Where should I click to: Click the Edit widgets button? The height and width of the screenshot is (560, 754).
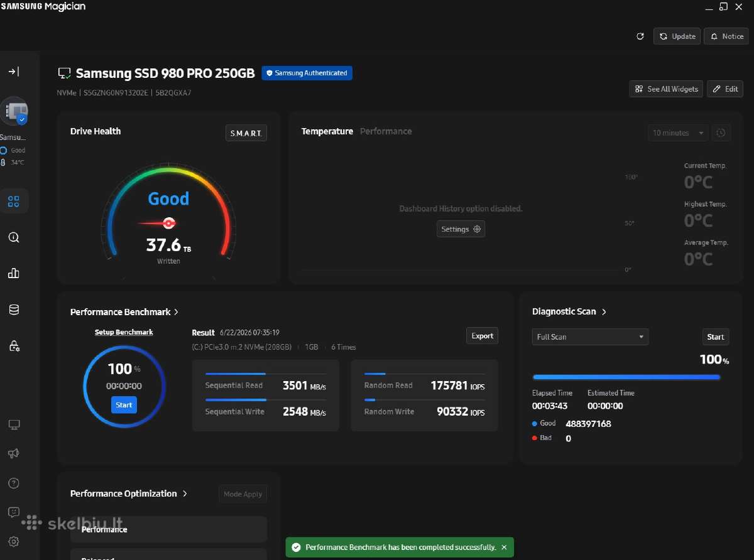click(725, 89)
